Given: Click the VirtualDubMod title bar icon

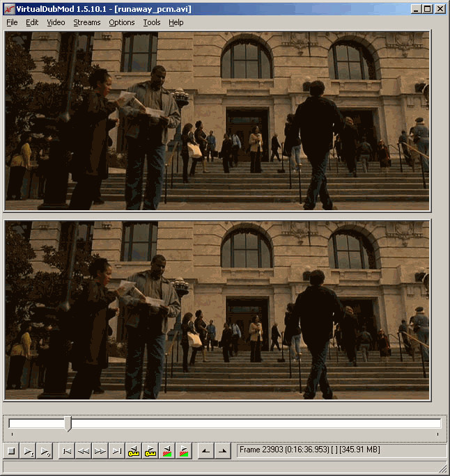Looking at the screenshot, I should [9, 9].
